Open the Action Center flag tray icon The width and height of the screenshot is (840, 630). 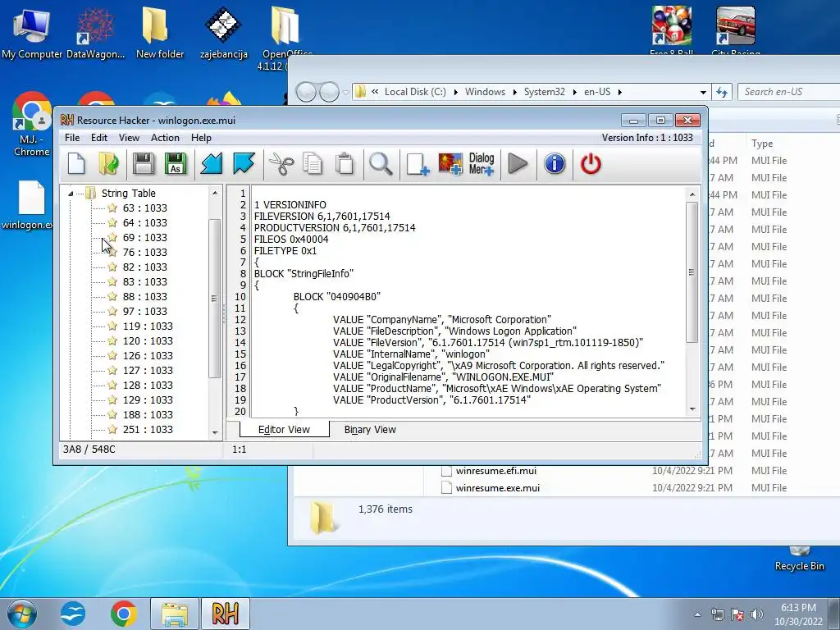737,614
